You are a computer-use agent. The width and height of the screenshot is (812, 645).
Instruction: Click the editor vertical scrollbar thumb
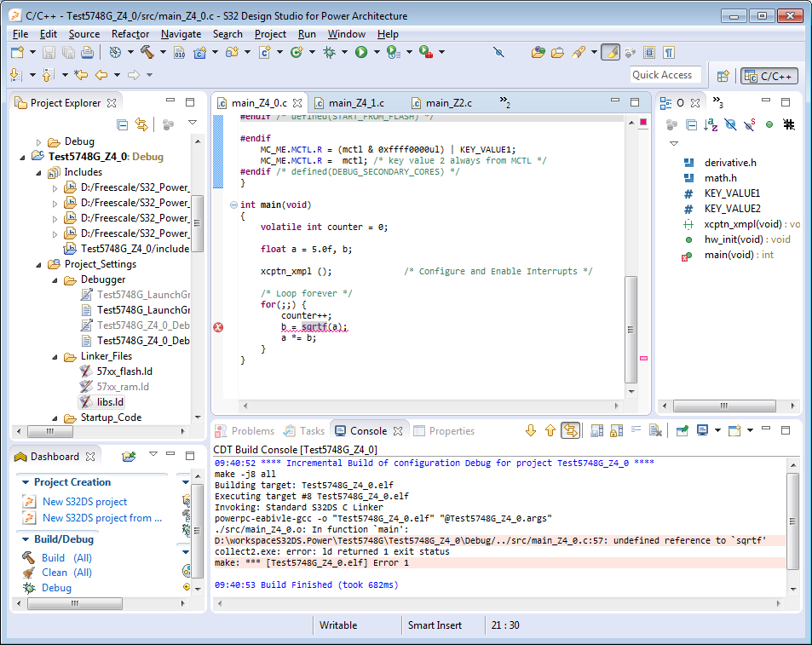tap(631, 328)
